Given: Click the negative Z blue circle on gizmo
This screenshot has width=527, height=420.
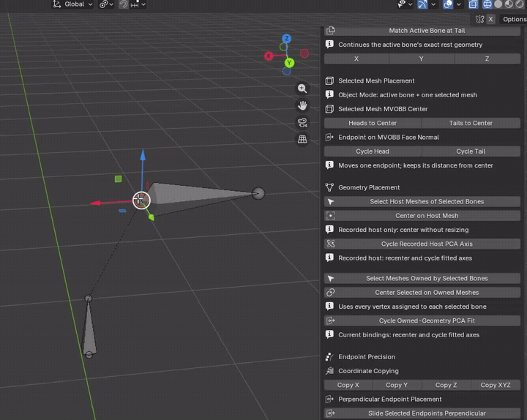Looking at the screenshot, I should [286, 71].
